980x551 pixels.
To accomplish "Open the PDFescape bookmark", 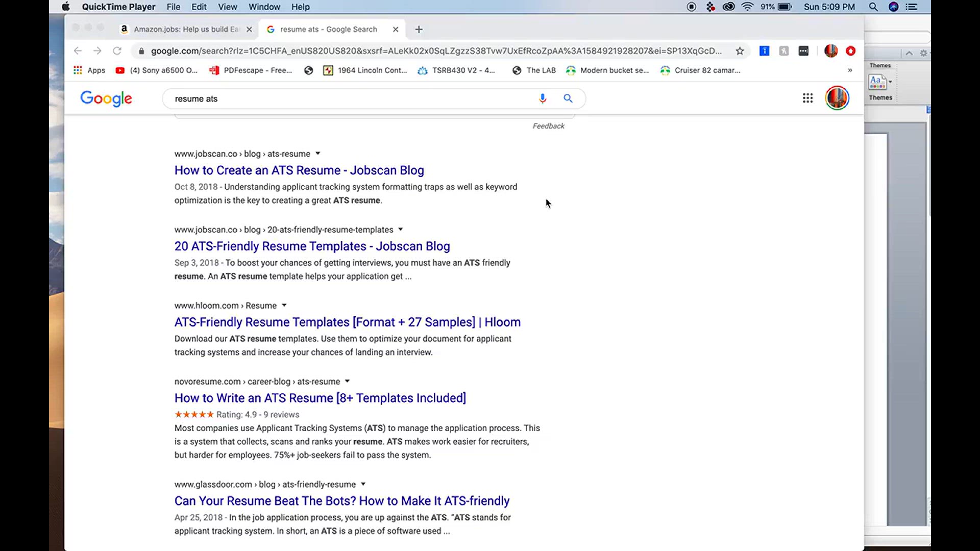I will [x=251, y=70].
